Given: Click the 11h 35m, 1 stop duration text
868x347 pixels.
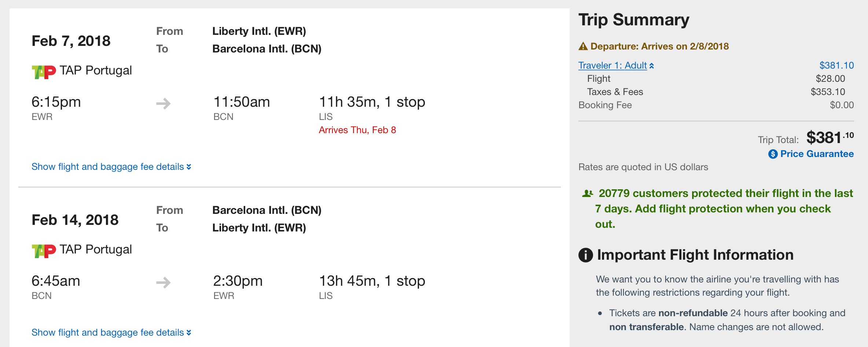Looking at the screenshot, I should click(372, 102).
